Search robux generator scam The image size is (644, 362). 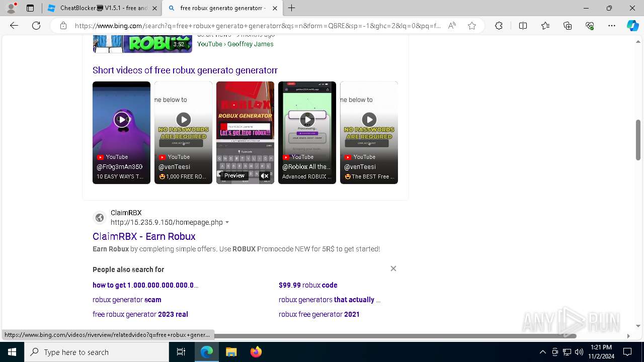point(127,300)
